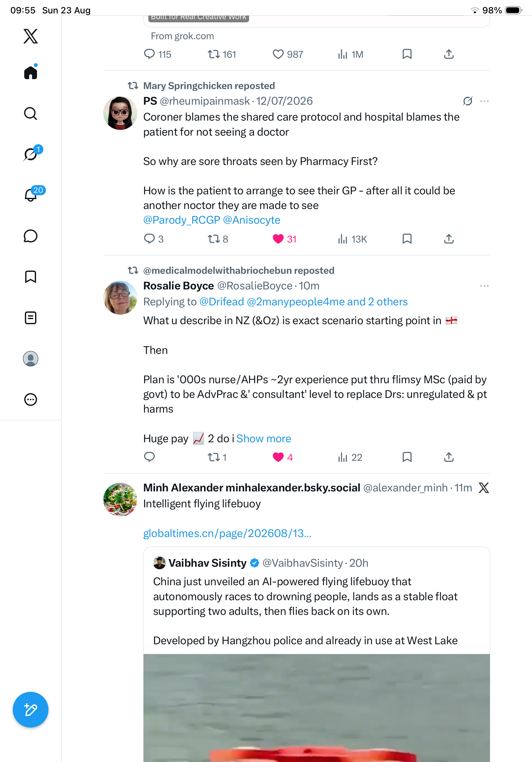Open the Messages chat bubble icon
The image size is (532, 762).
pos(31,236)
